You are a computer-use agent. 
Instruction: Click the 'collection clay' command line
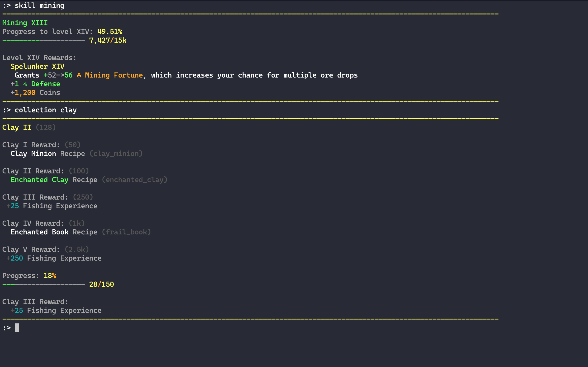(x=45, y=110)
